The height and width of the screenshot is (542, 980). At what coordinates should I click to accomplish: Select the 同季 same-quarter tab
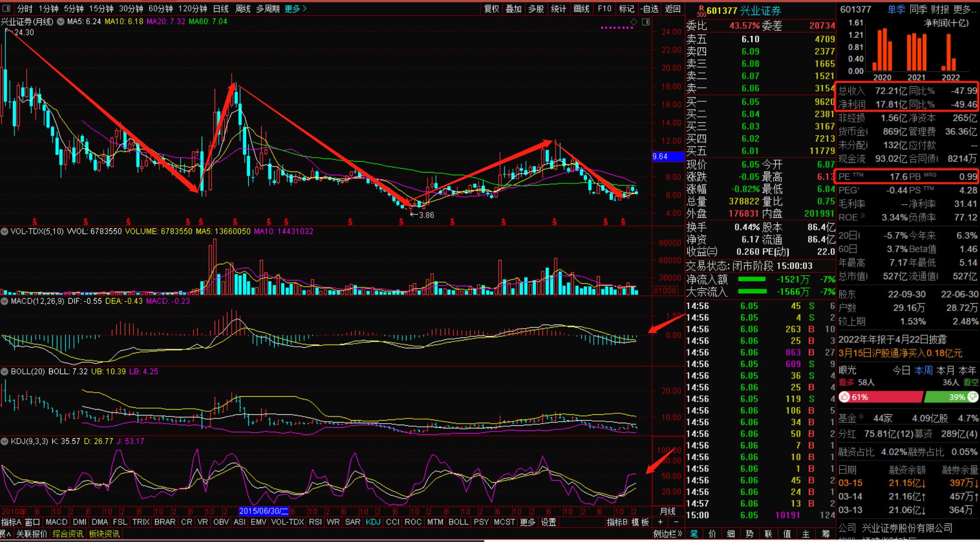tap(918, 9)
